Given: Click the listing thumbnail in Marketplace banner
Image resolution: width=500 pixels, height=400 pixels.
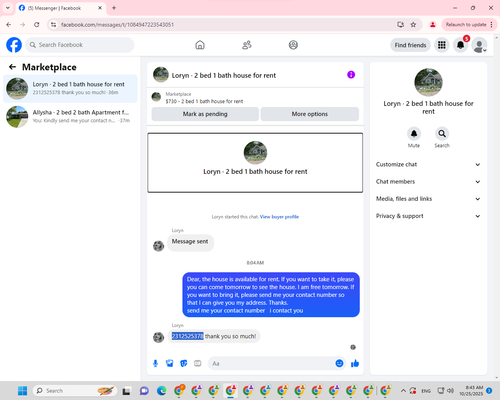Looking at the screenshot, I should 156,97.
